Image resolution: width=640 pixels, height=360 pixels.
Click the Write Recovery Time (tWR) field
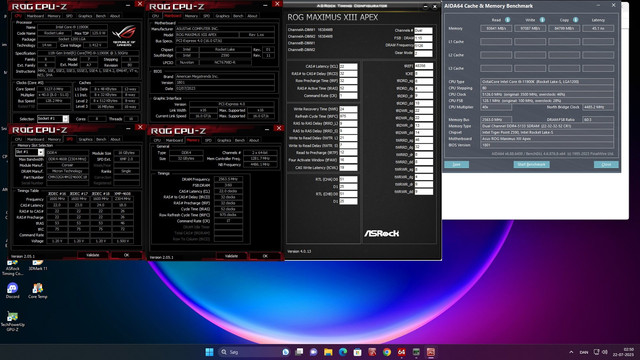pyautogui.click(x=348, y=109)
